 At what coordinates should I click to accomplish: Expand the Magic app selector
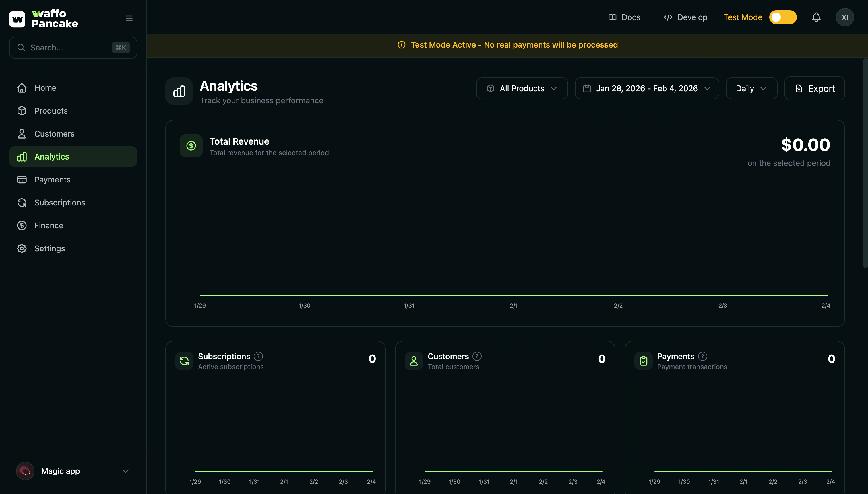coord(126,471)
